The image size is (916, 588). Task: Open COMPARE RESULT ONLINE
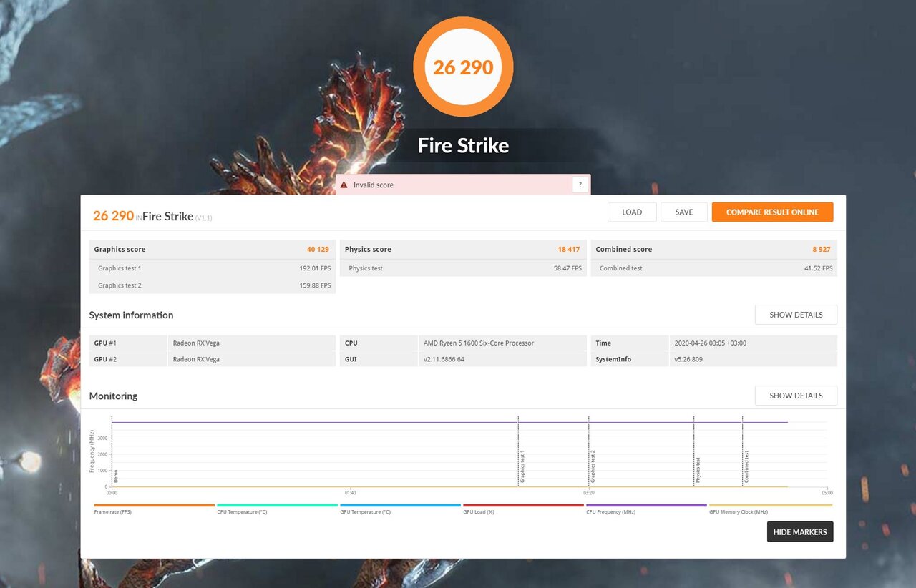click(772, 212)
